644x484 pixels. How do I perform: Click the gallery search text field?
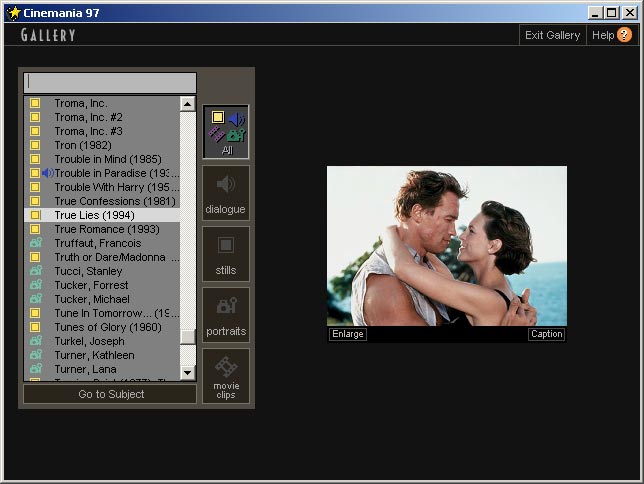pyautogui.click(x=110, y=83)
